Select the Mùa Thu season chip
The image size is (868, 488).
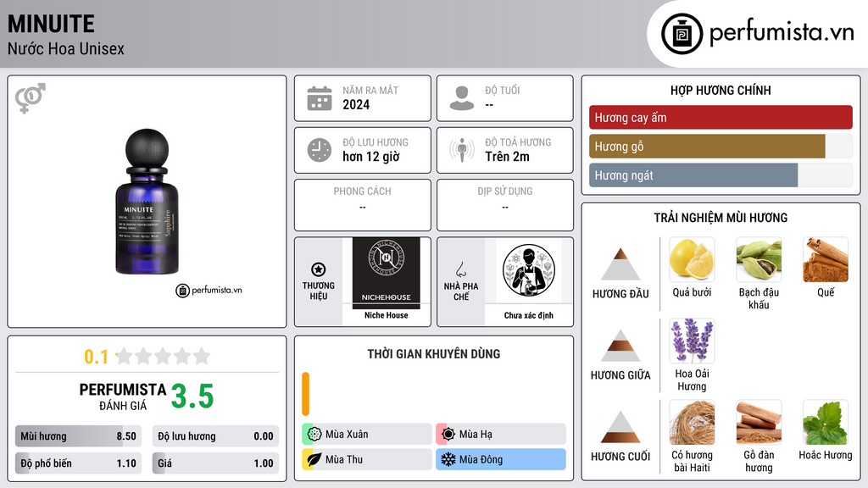[367, 459]
